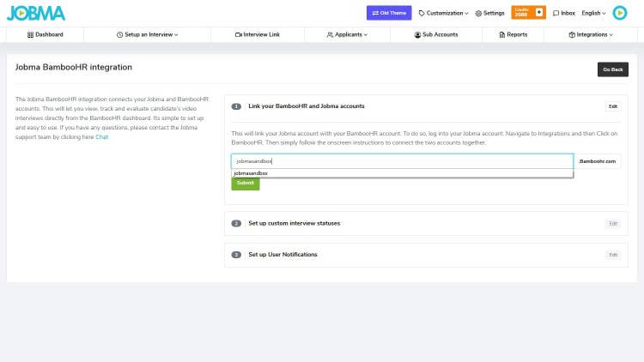Expand the Applicants menu
644x362 pixels.
[x=348, y=34]
